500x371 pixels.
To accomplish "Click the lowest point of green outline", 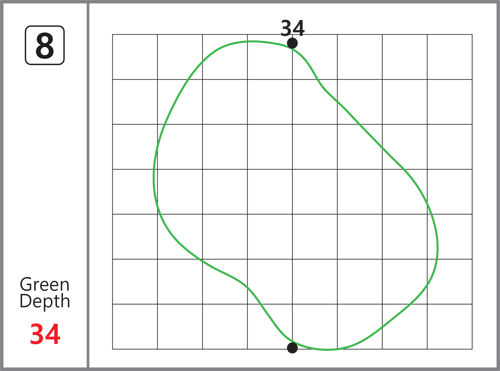I will tap(327, 350).
